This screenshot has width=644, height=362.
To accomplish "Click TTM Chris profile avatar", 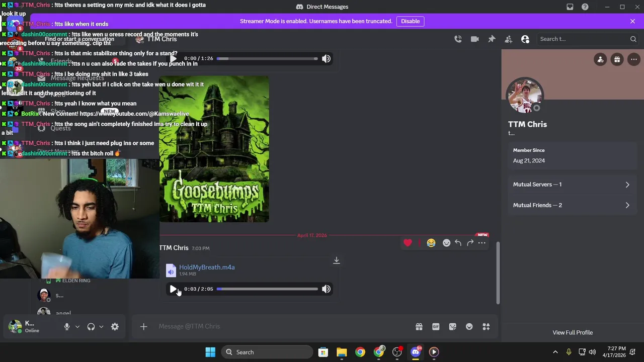I will point(525,96).
